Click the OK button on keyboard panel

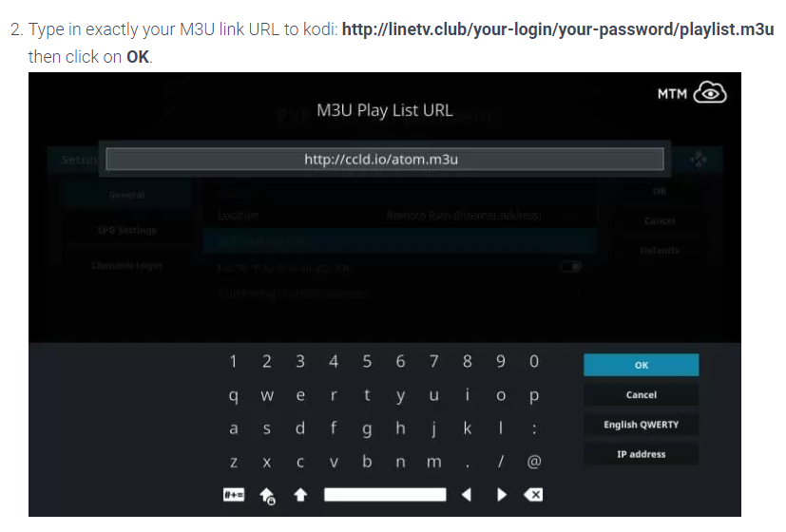pos(641,365)
